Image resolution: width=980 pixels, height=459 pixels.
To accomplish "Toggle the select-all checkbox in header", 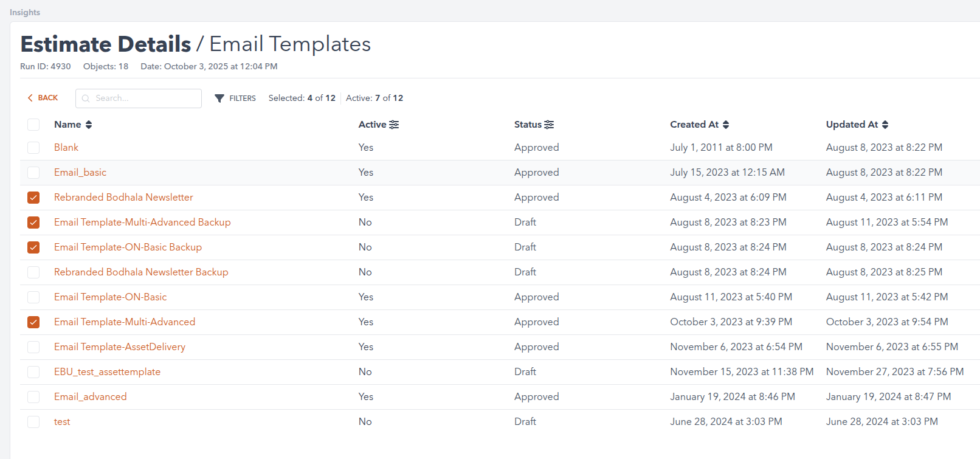I will point(33,125).
